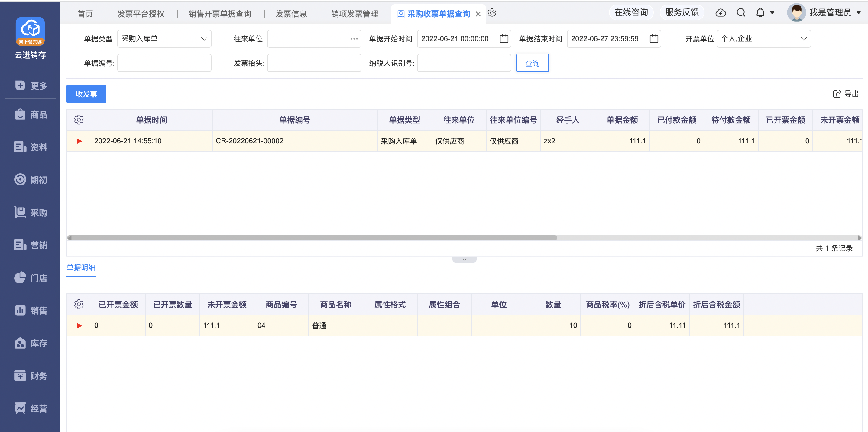Viewport: 868px width, 432px height.
Task: Click the red arrow on detail row 04
Action: pyautogui.click(x=79, y=326)
